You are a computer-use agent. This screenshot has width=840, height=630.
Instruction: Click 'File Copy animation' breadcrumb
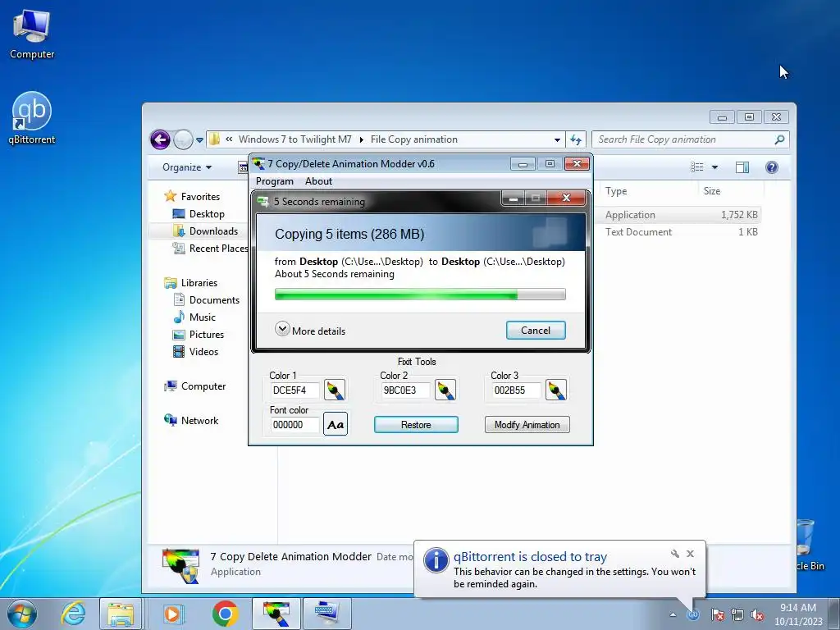(x=414, y=139)
